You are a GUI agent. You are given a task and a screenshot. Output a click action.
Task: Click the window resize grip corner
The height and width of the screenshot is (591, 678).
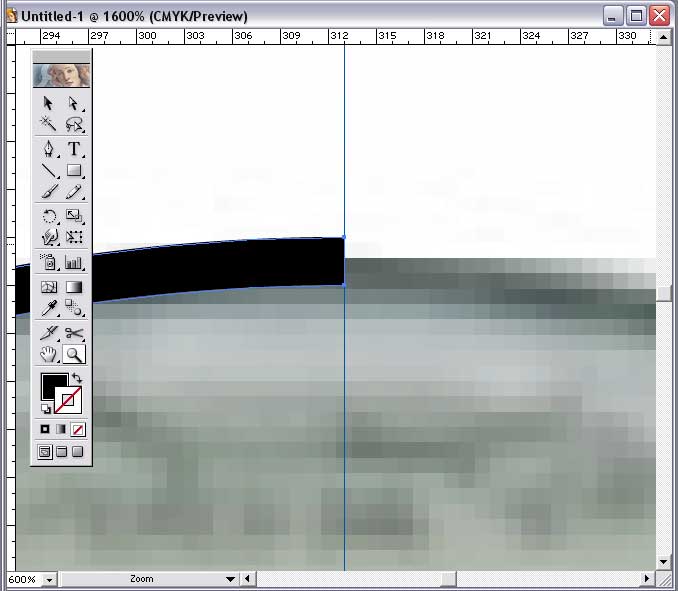(x=664, y=578)
